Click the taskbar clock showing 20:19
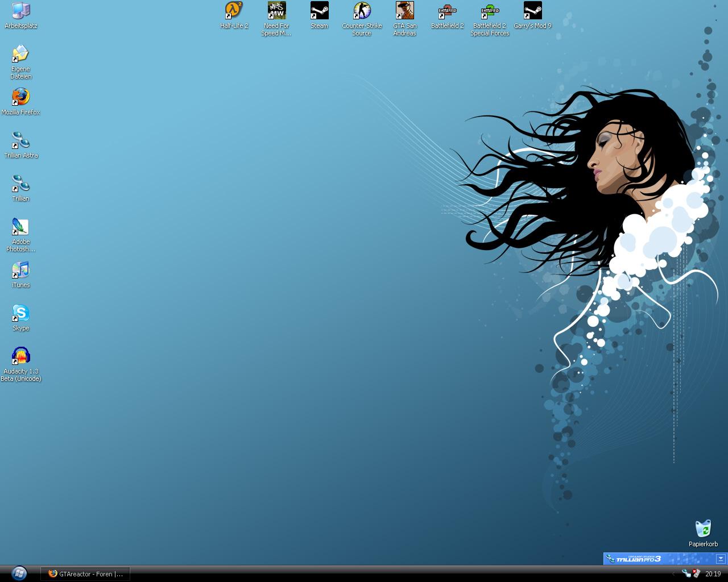The height and width of the screenshot is (582, 728). (x=713, y=574)
